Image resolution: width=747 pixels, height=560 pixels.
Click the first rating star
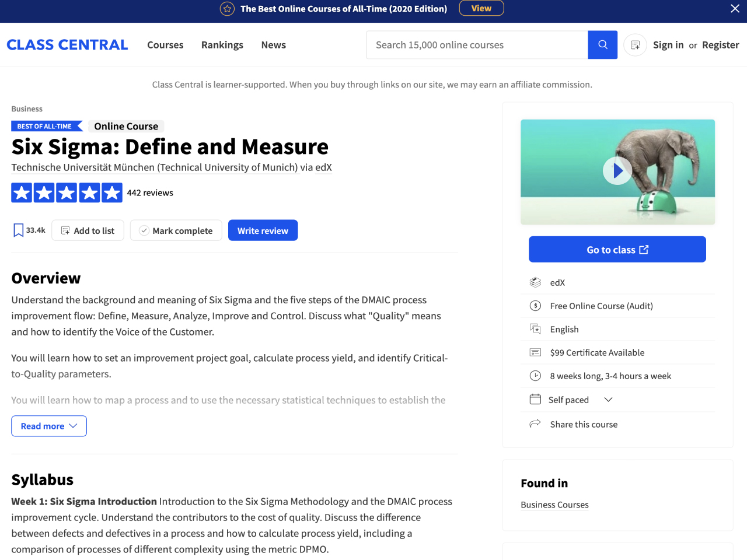pos(22,193)
